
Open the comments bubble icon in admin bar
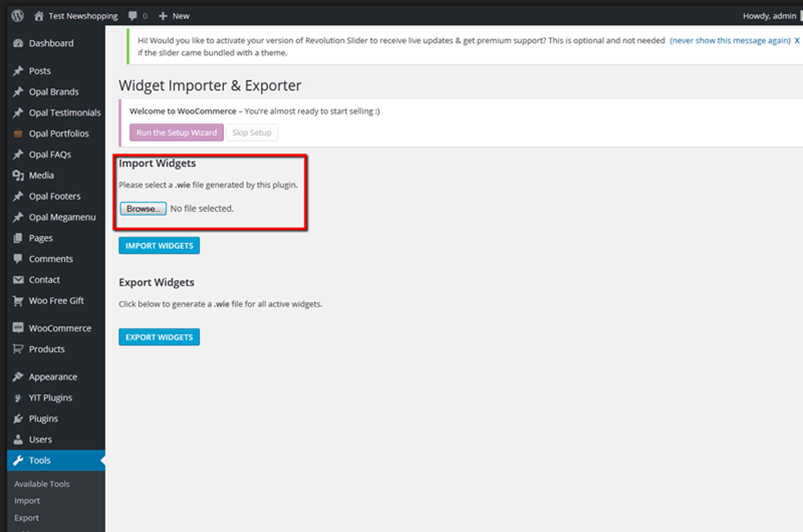point(133,15)
